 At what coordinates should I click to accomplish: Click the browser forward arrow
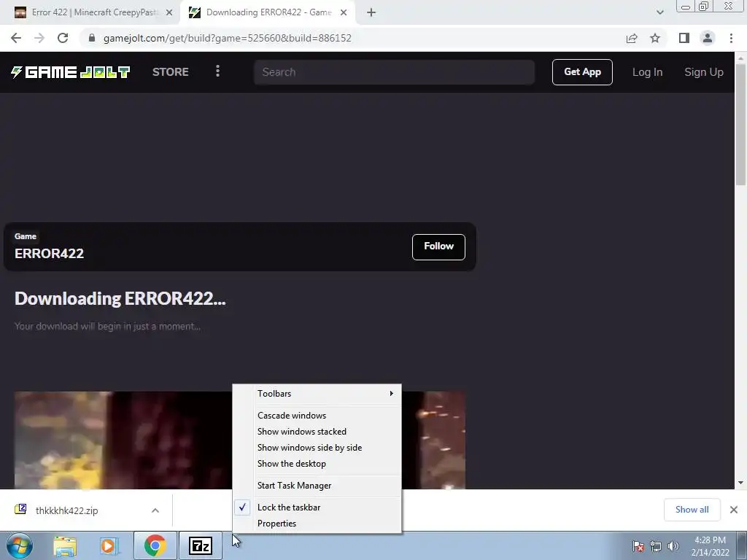[39, 38]
